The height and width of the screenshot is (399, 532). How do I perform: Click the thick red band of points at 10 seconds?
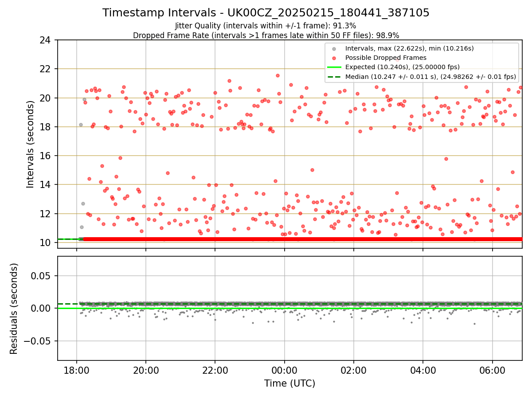pyautogui.click(x=303, y=239)
